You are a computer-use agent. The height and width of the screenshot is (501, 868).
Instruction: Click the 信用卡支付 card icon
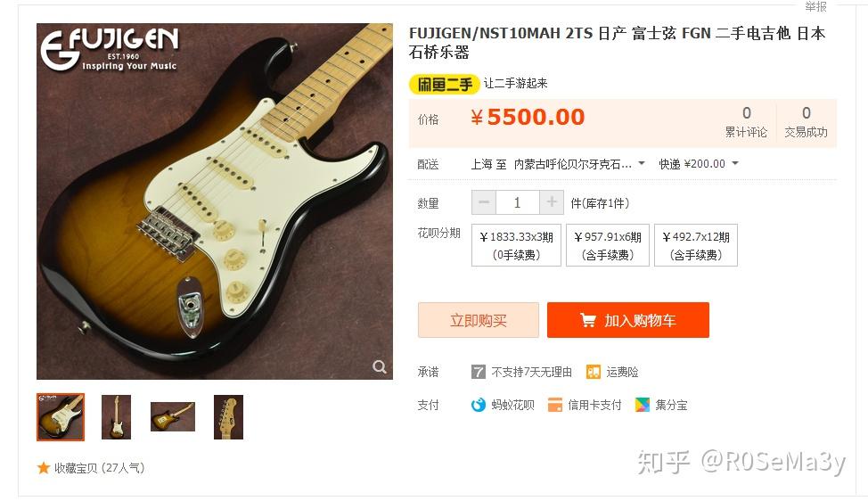pyautogui.click(x=554, y=406)
